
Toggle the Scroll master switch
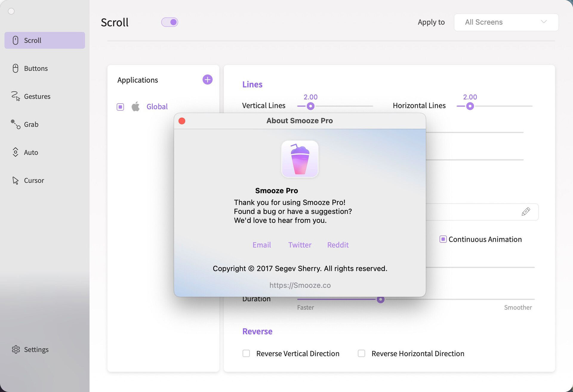click(170, 22)
